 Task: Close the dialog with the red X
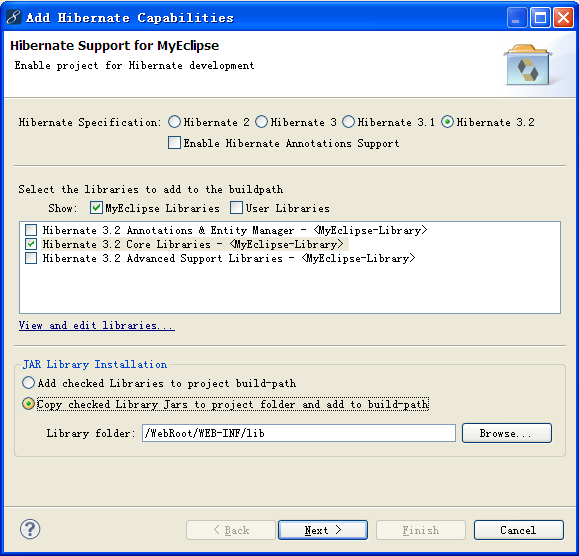pos(563,17)
